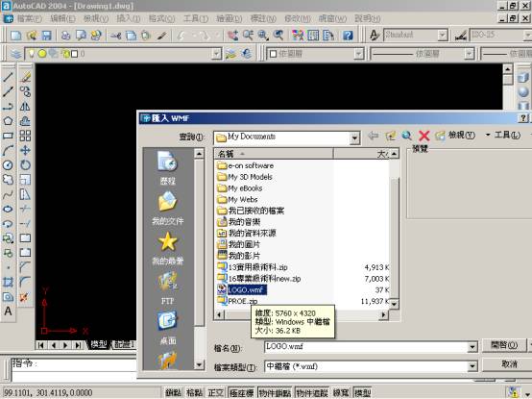Expand the 檔名 file name dropdown arrow
This screenshot has height=399, width=532.
(x=472, y=347)
